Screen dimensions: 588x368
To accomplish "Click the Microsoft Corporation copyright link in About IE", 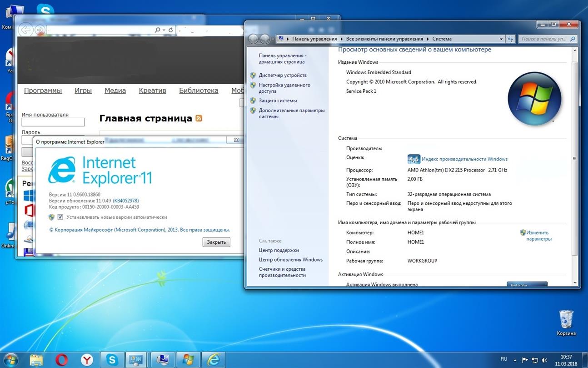I will point(140,230).
